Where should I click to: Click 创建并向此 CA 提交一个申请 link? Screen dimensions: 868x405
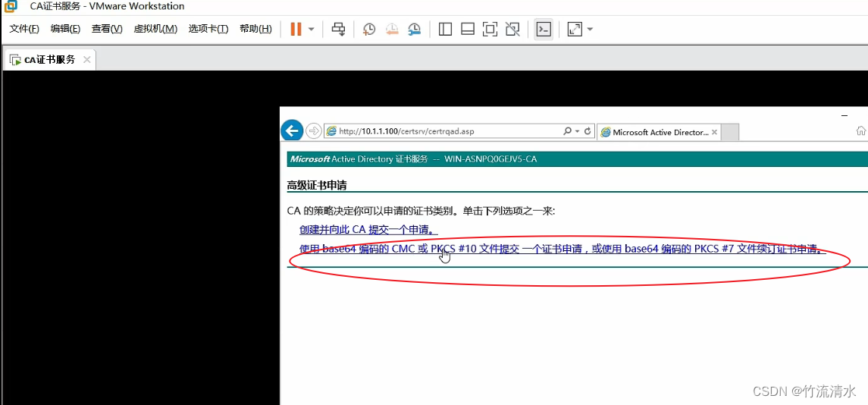(368, 230)
